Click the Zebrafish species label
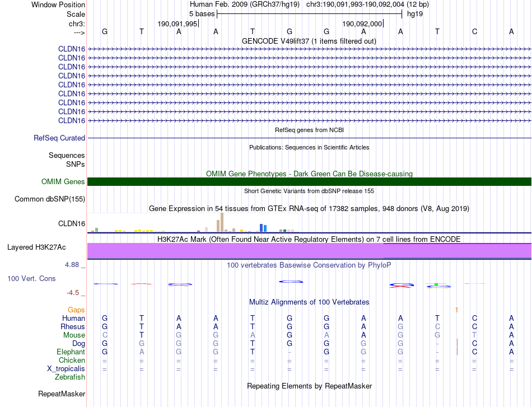 click(70, 377)
